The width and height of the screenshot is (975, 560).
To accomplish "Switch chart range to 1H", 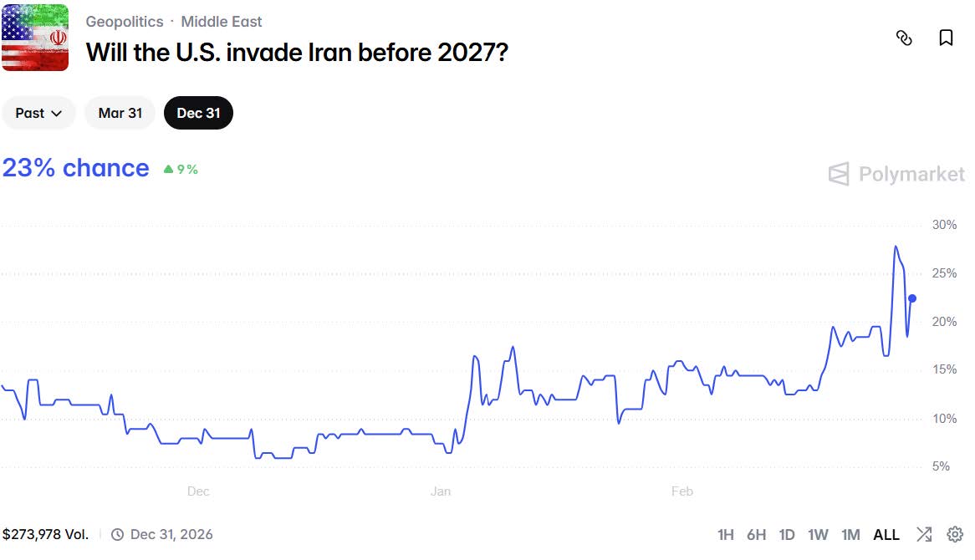I will 726,534.
